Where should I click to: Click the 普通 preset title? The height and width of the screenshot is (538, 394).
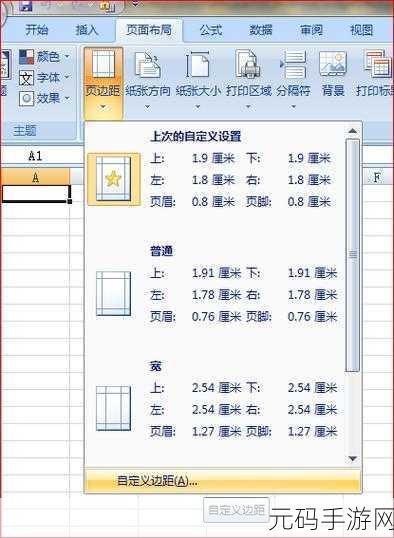(x=161, y=251)
